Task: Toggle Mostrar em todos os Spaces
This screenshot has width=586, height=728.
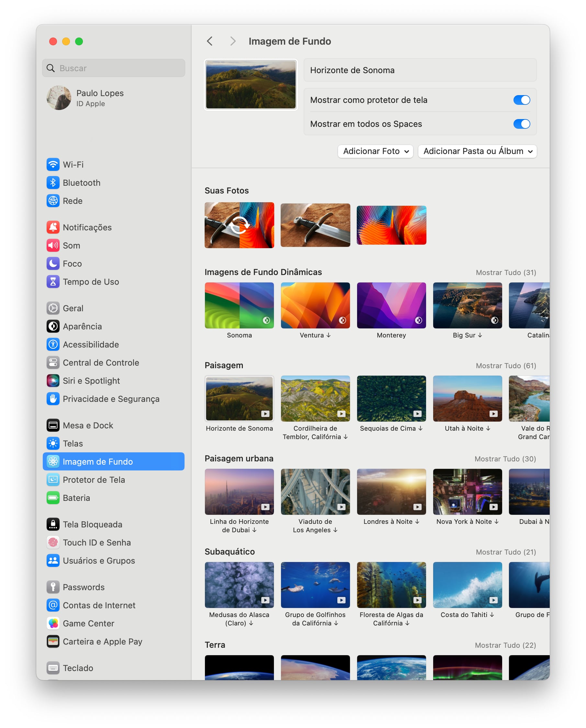Action: point(521,124)
